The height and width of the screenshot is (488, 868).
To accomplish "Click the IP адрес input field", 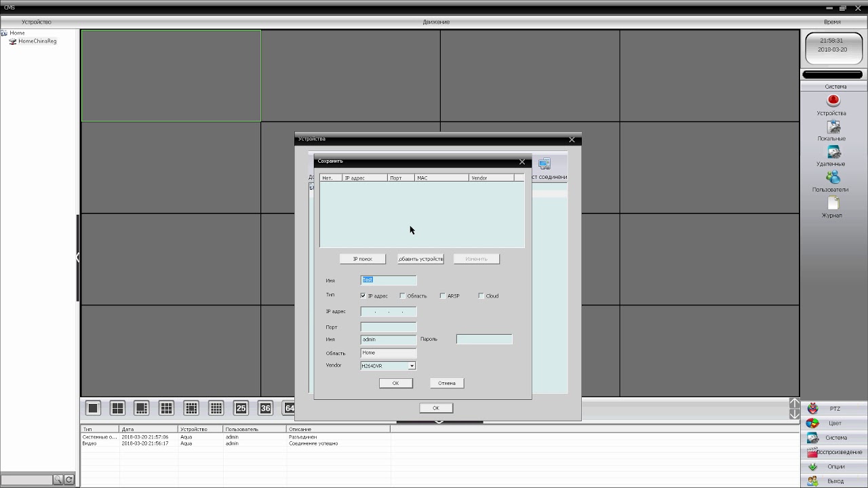I will coord(389,312).
